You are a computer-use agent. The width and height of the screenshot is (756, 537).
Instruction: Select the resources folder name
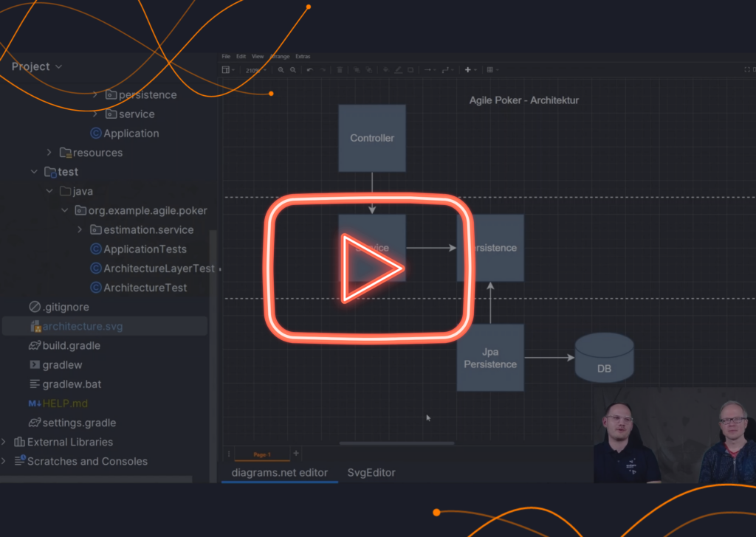(x=98, y=153)
